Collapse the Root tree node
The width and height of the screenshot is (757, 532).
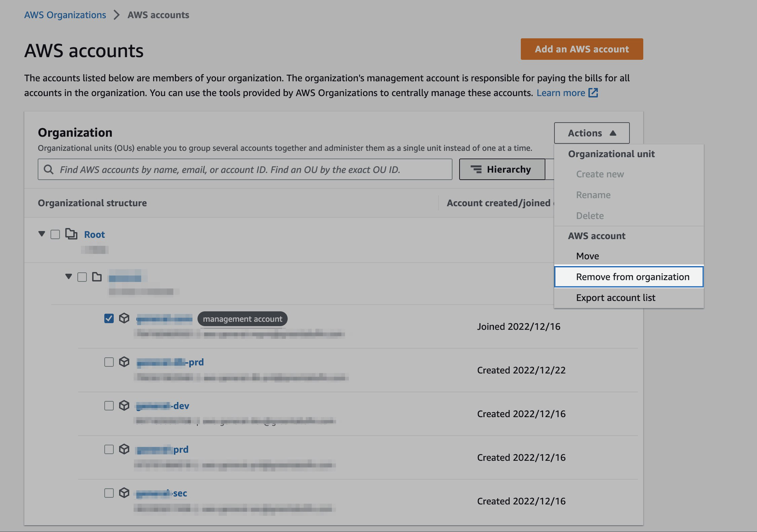click(x=41, y=234)
